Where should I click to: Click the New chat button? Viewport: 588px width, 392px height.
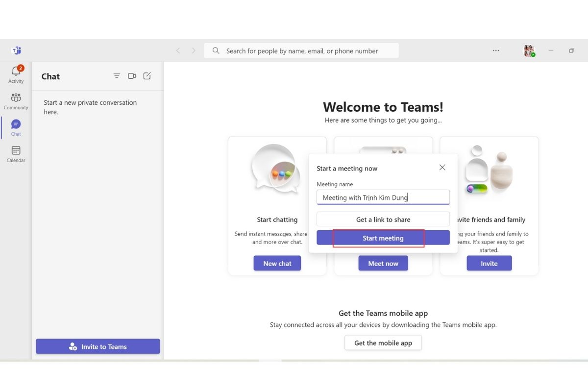[277, 264]
